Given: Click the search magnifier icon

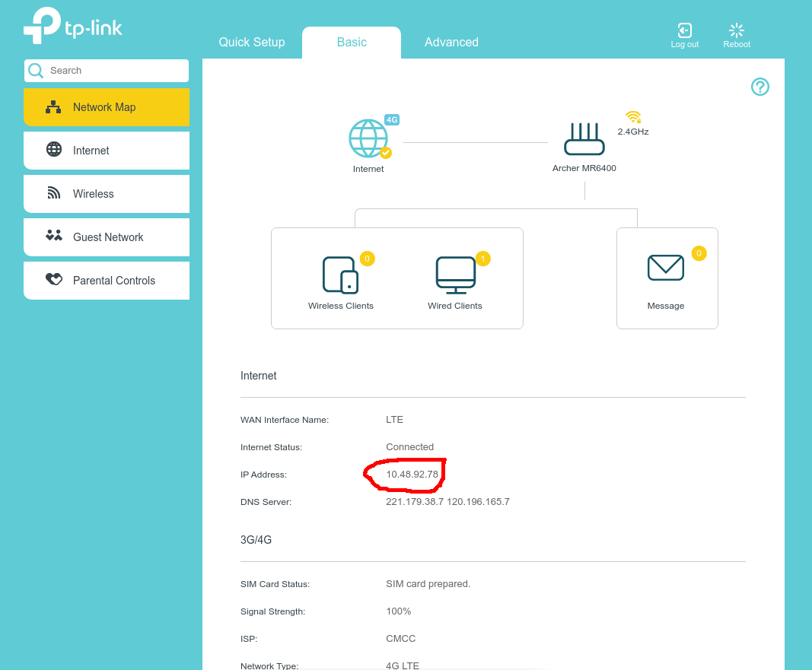Looking at the screenshot, I should point(36,71).
